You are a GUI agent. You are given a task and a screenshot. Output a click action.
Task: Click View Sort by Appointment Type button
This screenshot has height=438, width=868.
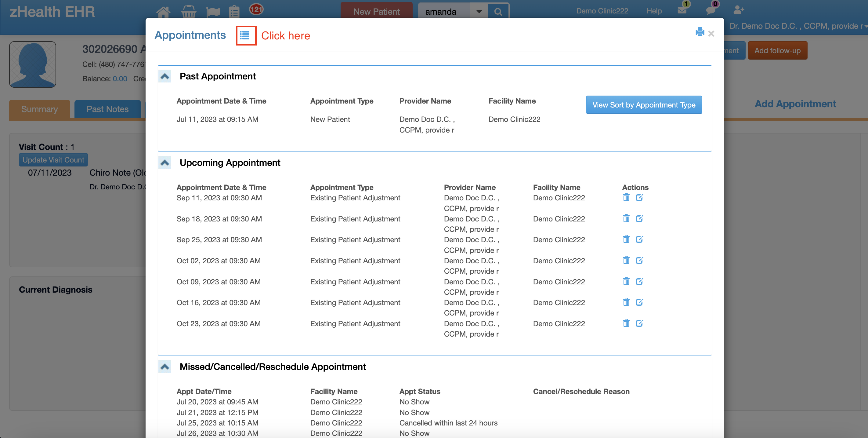coord(644,105)
